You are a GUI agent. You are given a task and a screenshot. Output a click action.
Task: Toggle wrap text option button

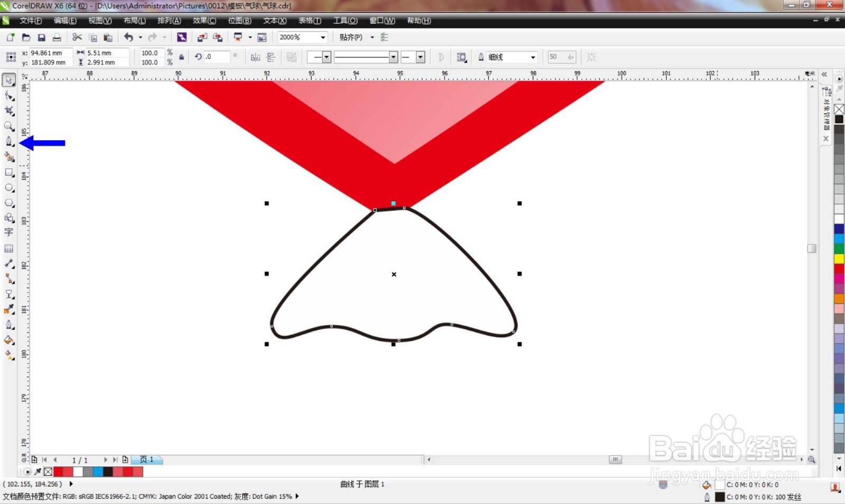tap(462, 57)
